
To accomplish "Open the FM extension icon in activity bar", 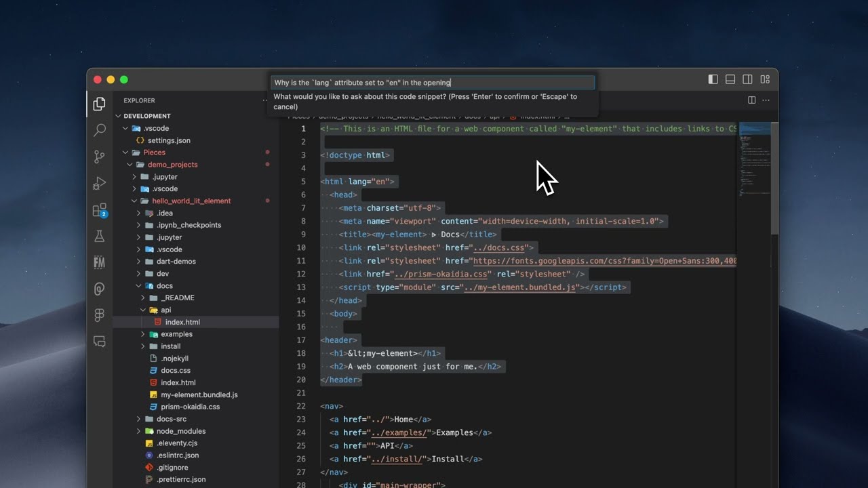I will click(100, 263).
